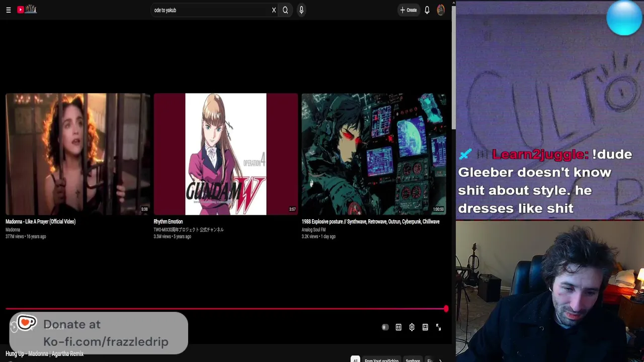Screen dimensions: 644x362
Task: Select the 'From YourLocalSchizo' filter chip
Action: [381, 360]
